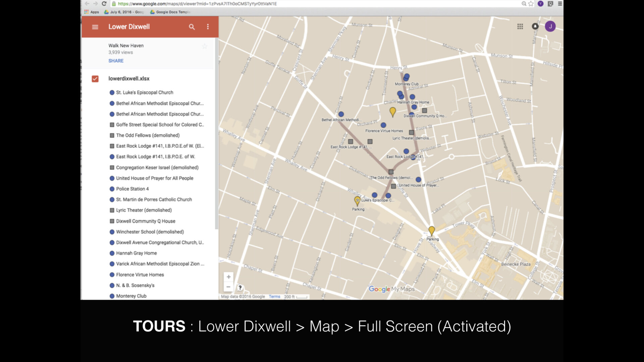644x362 pixels.
Task: Select St. Luke's Episcopal Church list item
Action: [x=145, y=93]
